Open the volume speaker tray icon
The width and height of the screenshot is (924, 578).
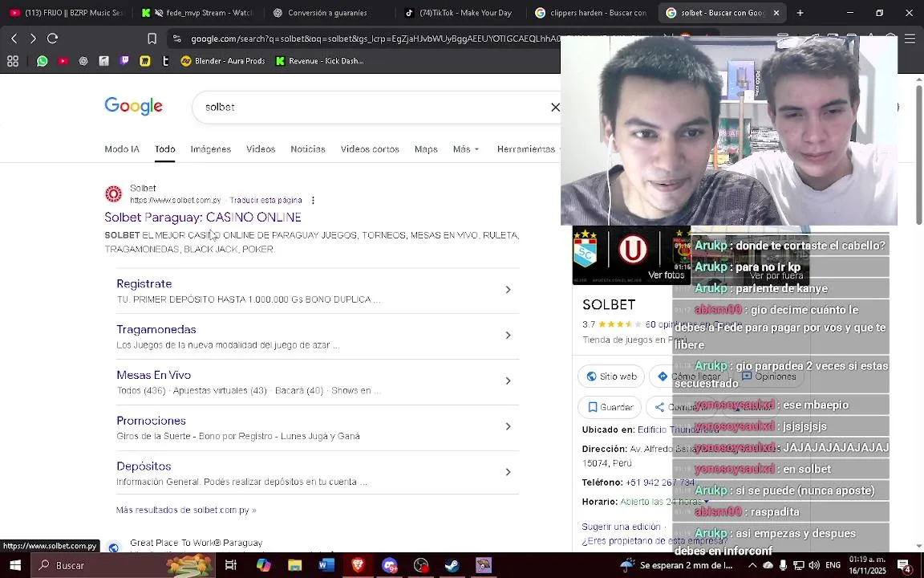[814, 565]
